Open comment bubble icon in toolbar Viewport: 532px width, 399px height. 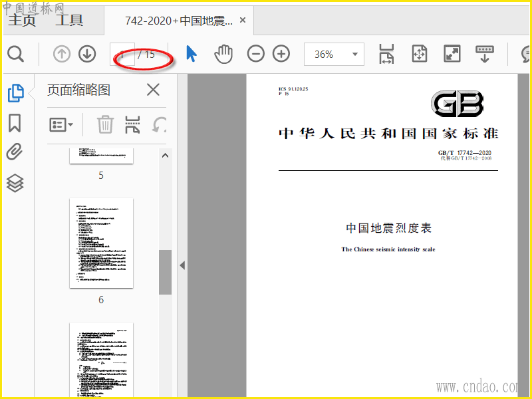coord(526,54)
